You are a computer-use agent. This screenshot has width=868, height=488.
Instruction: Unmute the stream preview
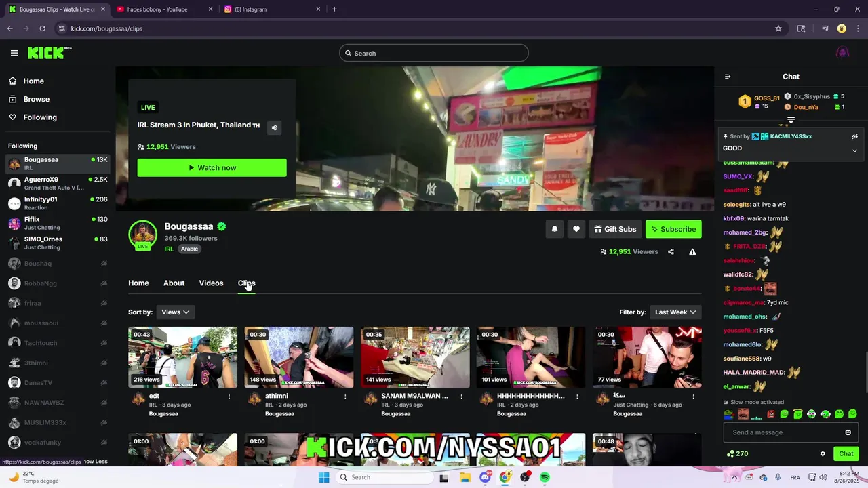coord(274,127)
